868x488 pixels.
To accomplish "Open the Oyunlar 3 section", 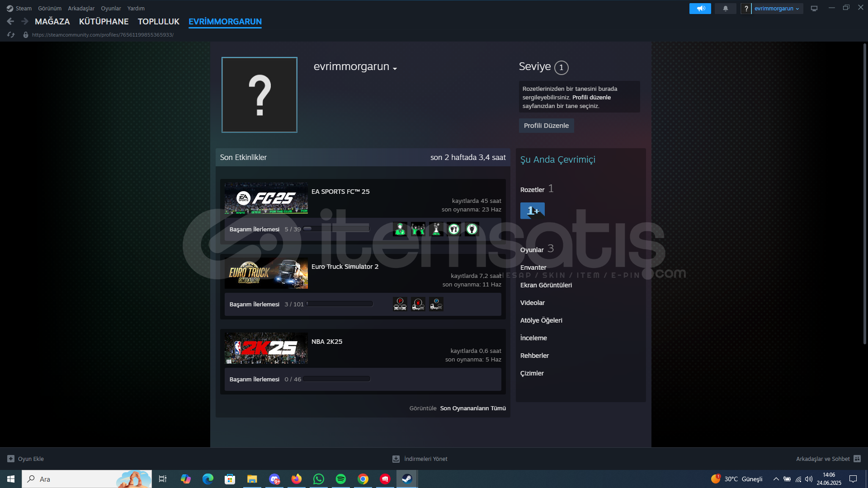I will click(x=537, y=249).
